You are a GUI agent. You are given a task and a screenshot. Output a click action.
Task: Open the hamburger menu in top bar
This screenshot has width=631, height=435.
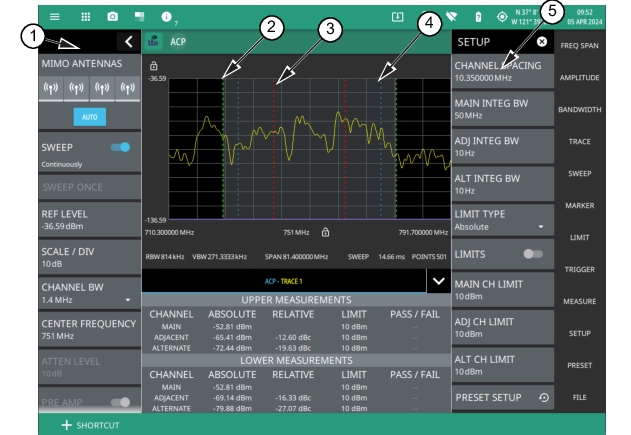coord(58,17)
